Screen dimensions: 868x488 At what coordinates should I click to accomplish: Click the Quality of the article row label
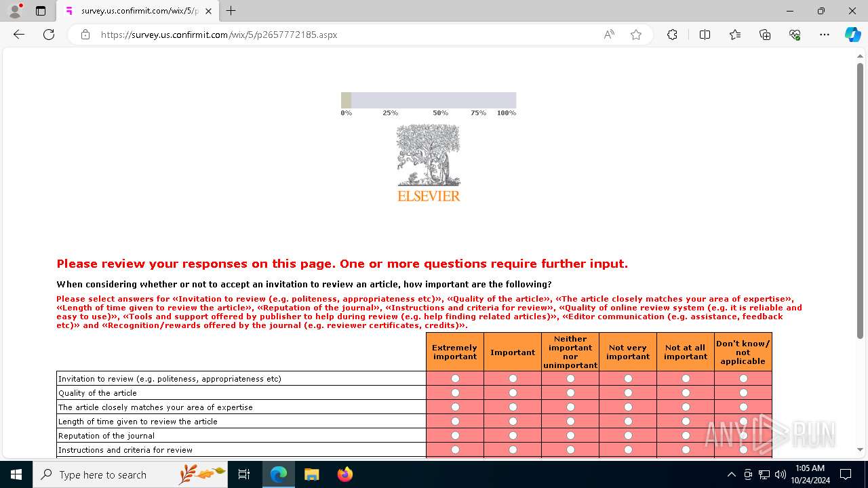tap(98, 393)
